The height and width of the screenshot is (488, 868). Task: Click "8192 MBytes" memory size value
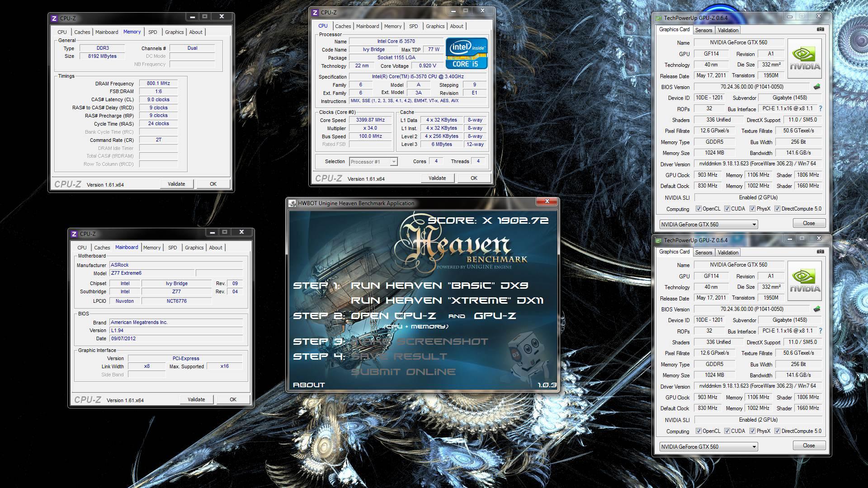pyautogui.click(x=102, y=56)
